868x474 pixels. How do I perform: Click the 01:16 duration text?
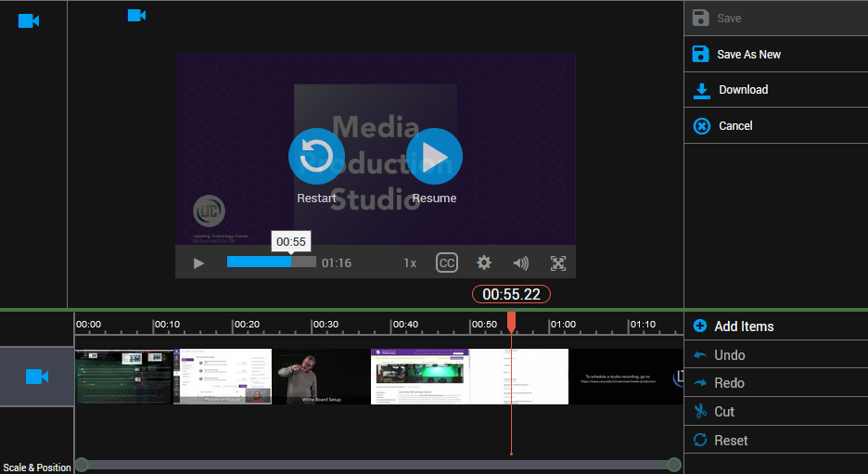[x=337, y=263]
